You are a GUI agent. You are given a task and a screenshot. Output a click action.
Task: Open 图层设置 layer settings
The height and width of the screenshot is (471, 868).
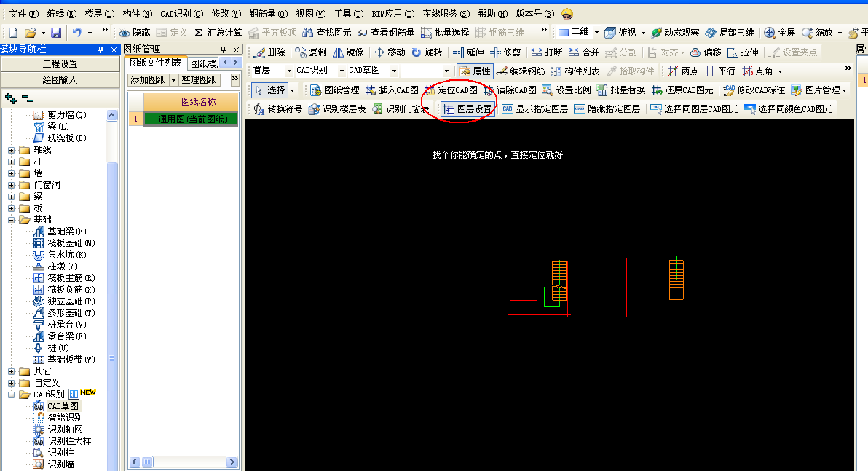(467, 109)
